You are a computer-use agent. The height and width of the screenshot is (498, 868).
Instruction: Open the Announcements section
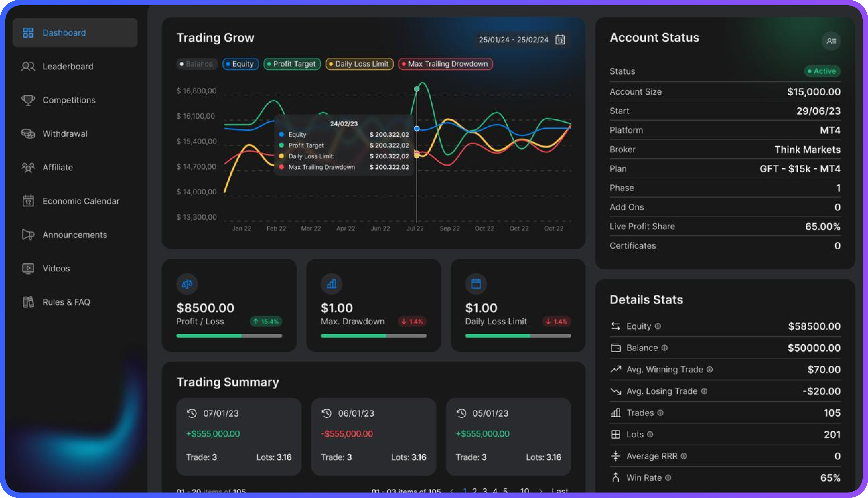tap(75, 235)
